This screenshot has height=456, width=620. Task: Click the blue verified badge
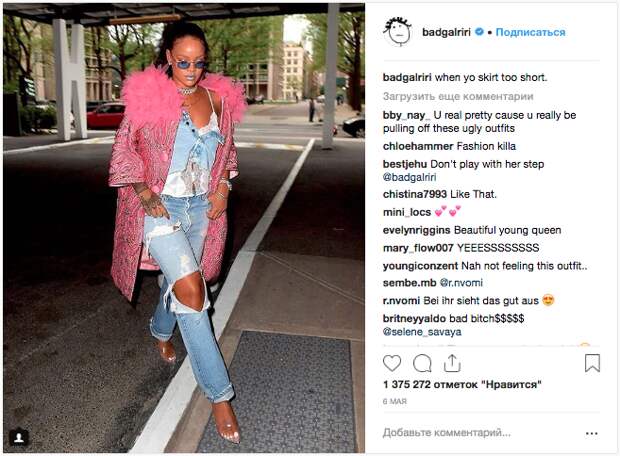click(479, 32)
